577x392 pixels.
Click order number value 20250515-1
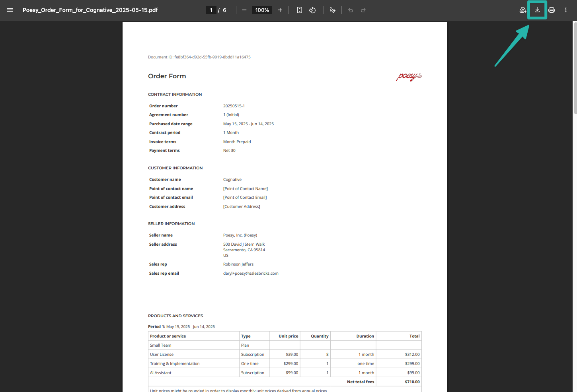coord(234,106)
